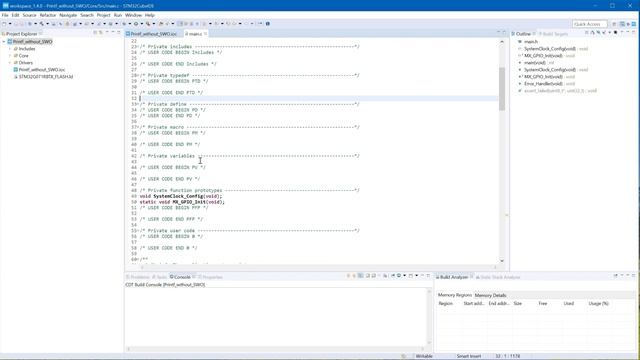The image size is (640, 360).
Task: Click the editor vertical scrollbar thumb
Action: coord(502,89)
